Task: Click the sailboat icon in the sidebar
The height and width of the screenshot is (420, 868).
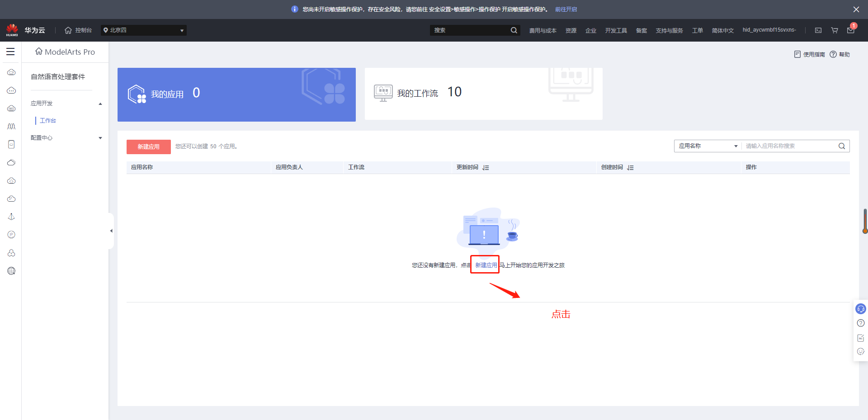Action: (x=11, y=217)
